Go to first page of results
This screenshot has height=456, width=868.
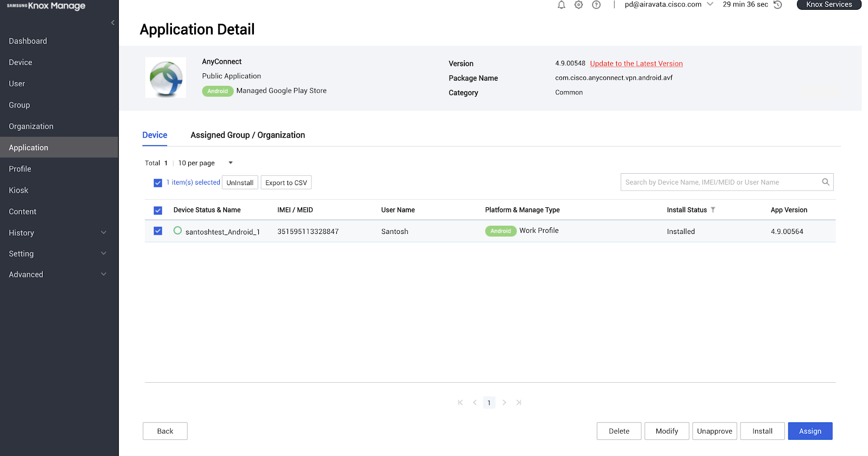[x=460, y=402]
